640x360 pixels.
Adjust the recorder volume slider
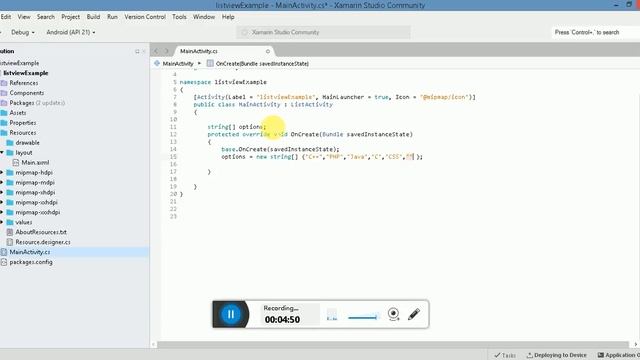click(363, 317)
